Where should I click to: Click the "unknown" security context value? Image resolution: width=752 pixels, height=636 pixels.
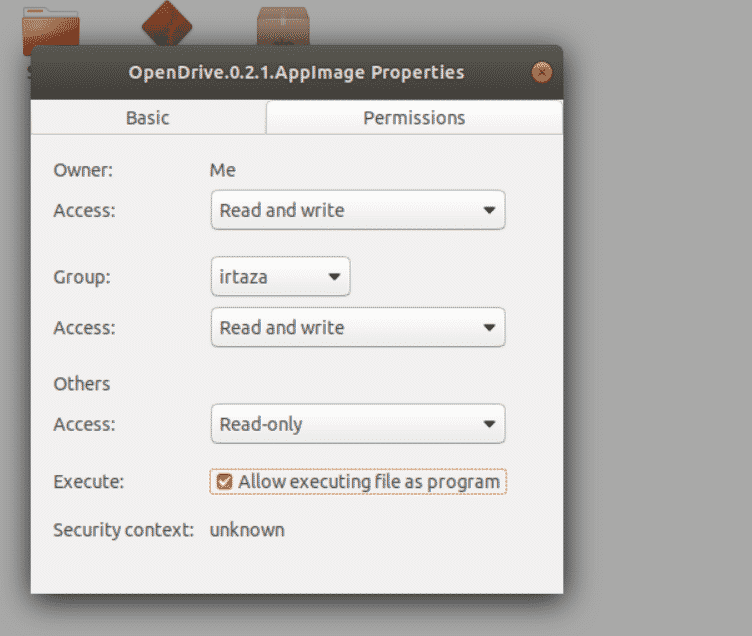point(247,530)
